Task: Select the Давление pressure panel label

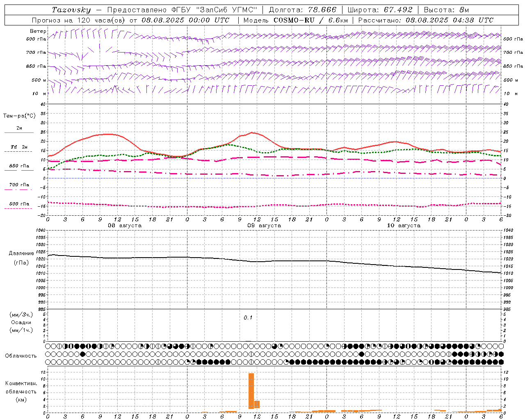Action: tap(21, 253)
